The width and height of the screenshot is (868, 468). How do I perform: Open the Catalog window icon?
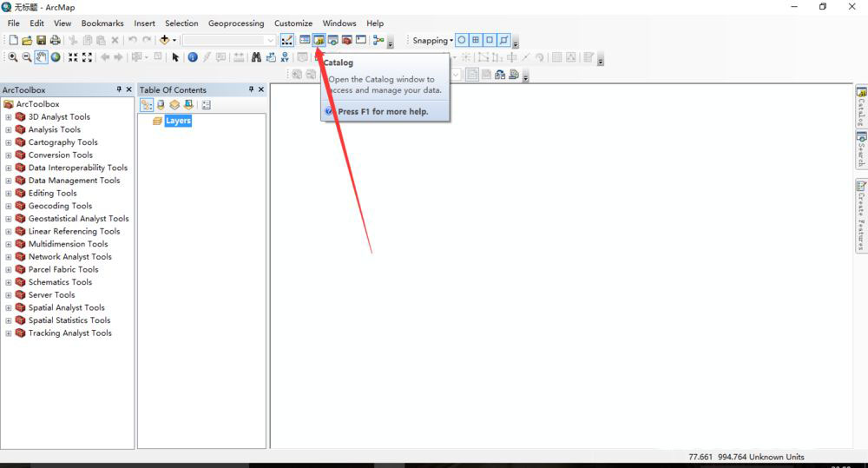coord(319,40)
